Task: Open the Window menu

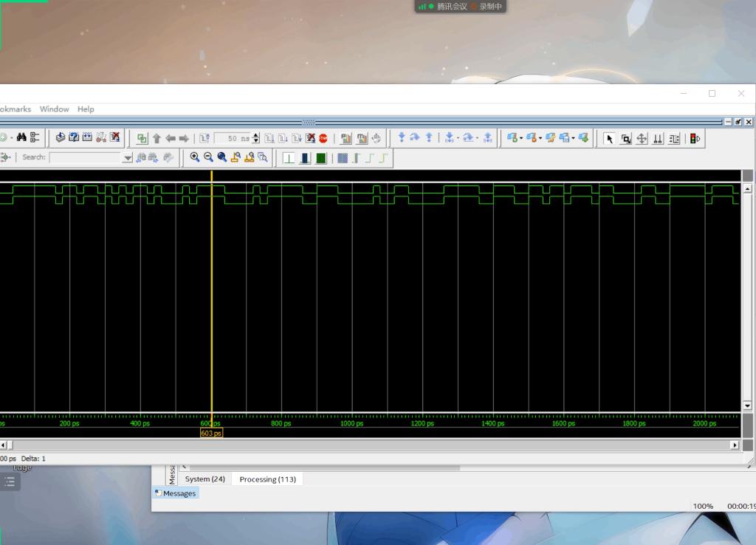Action: pyautogui.click(x=54, y=109)
